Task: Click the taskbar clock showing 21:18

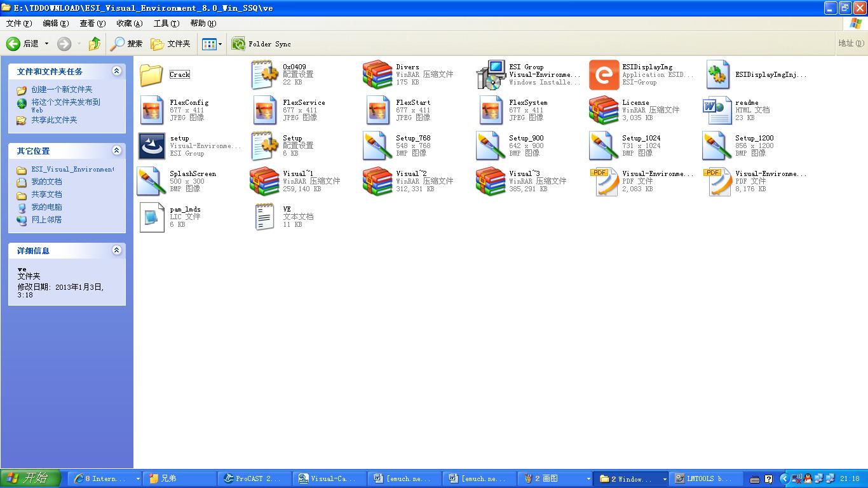Action: coord(850,479)
